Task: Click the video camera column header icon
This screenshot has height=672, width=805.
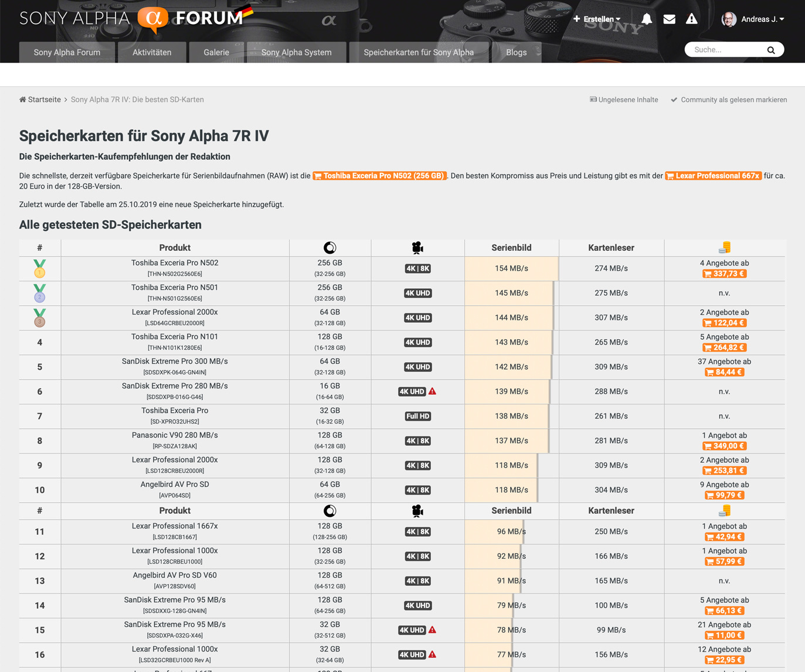Action: pos(417,248)
